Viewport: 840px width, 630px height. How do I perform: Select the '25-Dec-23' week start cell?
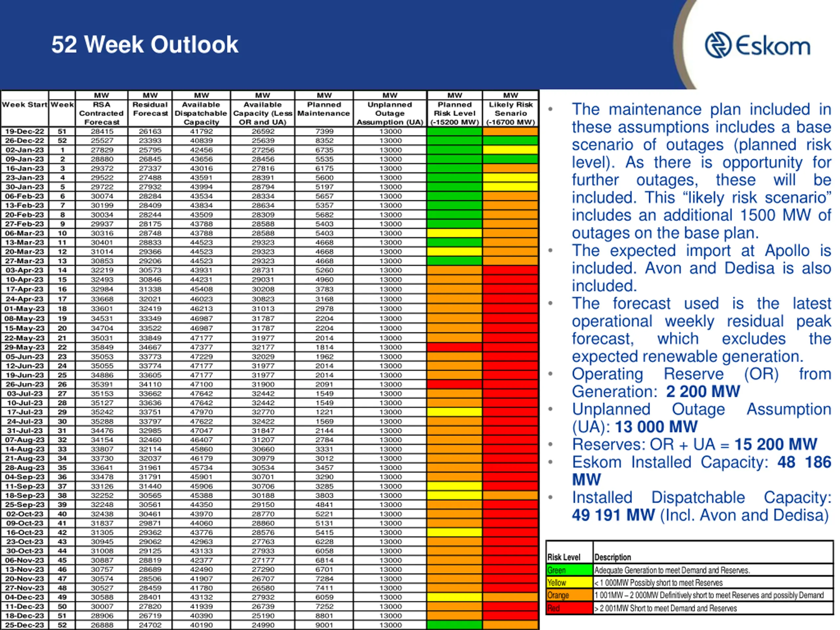tap(25, 625)
